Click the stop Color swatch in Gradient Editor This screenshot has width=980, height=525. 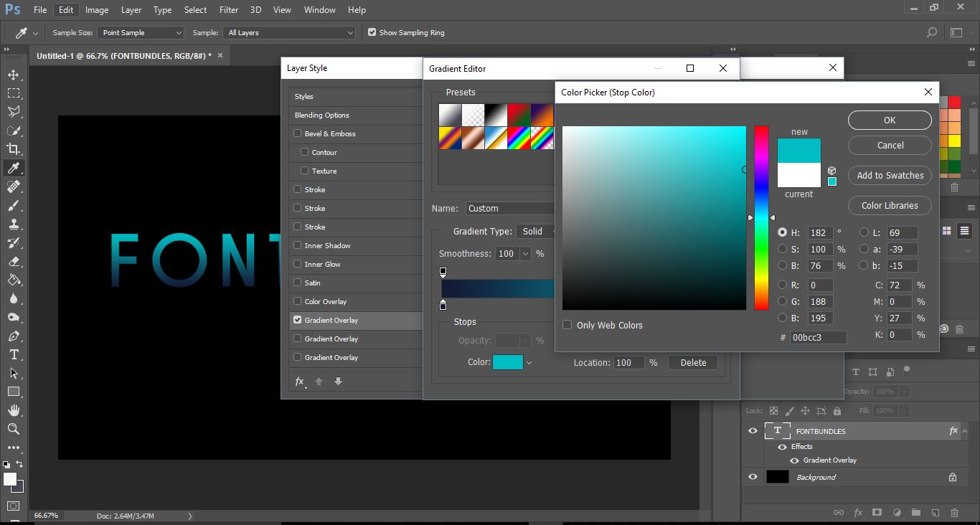click(508, 363)
